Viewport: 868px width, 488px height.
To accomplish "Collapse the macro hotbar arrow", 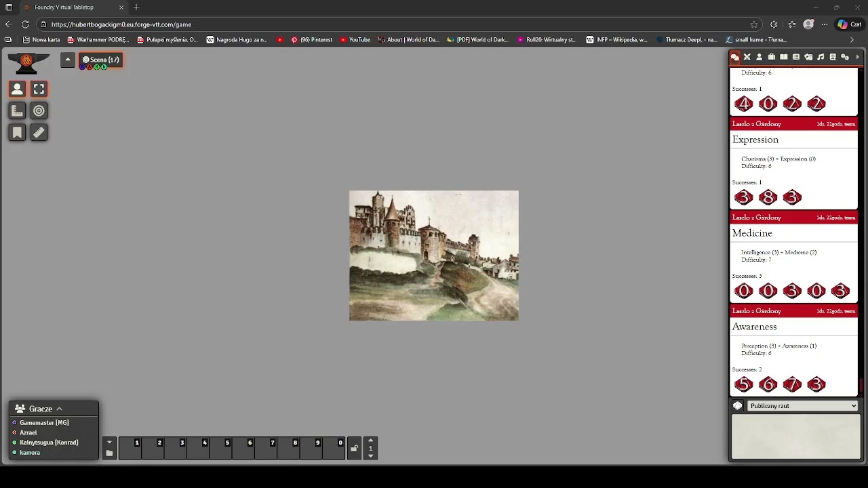I will pos(109,443).
